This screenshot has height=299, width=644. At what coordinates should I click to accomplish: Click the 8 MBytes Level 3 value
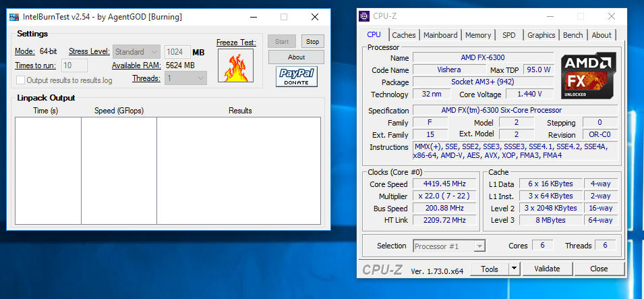550,220
